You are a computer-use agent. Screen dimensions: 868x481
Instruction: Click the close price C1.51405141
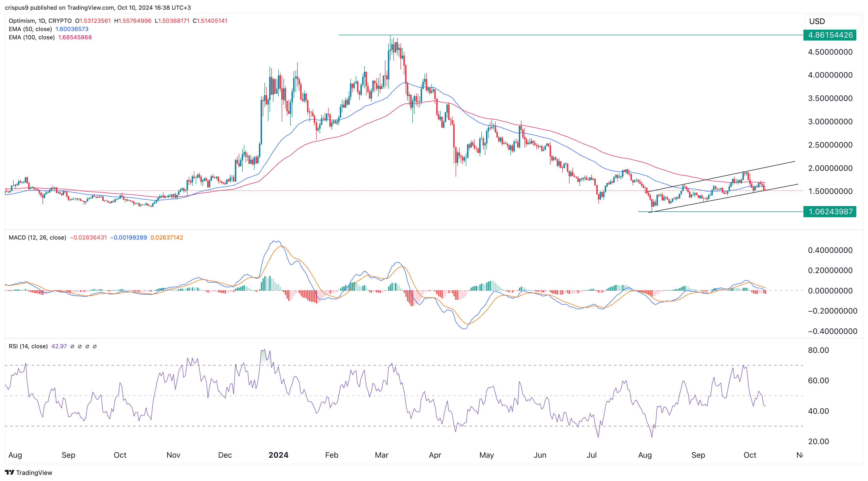pos(210,21)
